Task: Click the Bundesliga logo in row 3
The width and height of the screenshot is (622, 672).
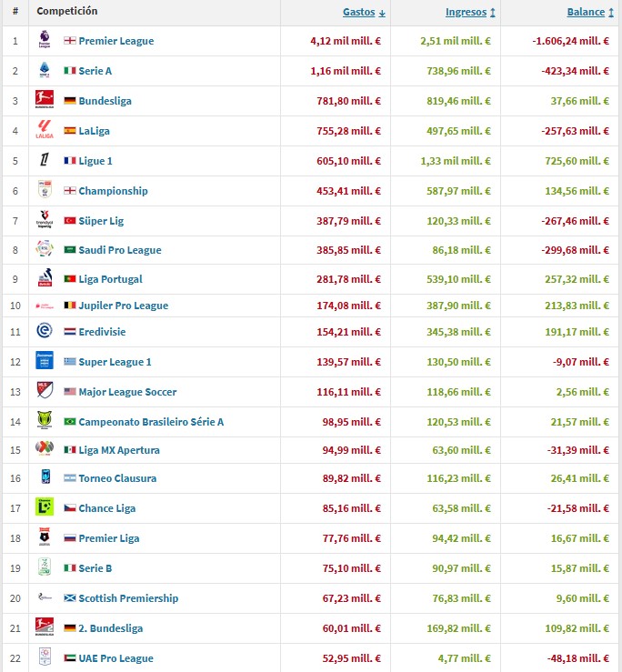Action: pos(45,99)
